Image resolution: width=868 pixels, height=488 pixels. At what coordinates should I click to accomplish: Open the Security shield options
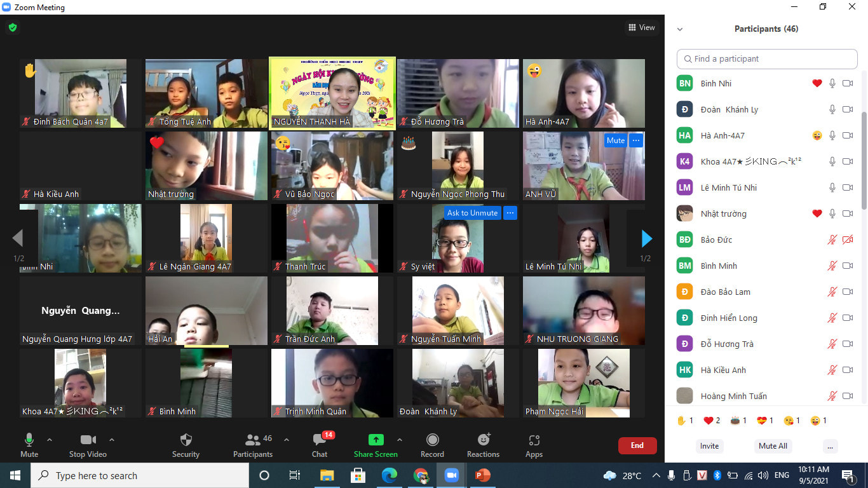[x=186, y=440]
